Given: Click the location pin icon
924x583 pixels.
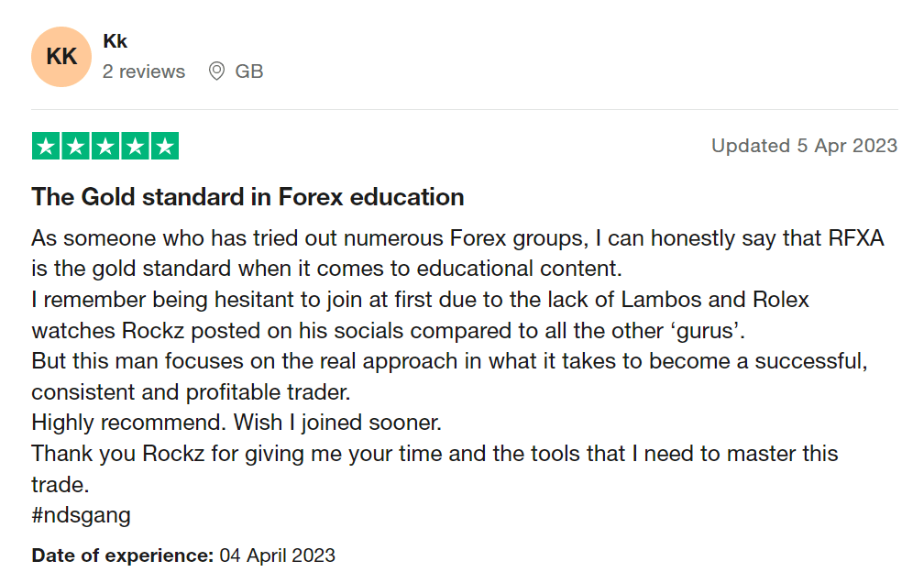Looking at the screenshot, I should pos(217,71).
